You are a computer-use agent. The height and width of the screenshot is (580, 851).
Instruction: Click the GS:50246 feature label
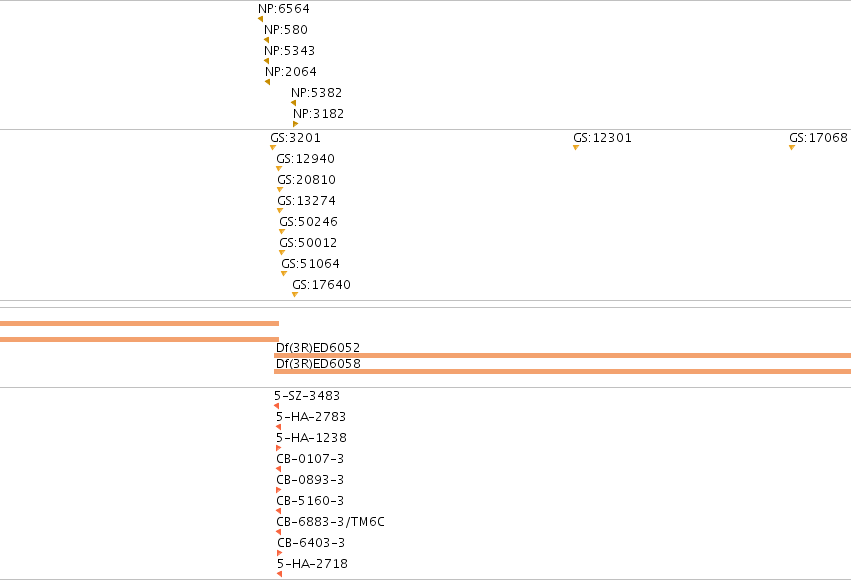[309, 222]
